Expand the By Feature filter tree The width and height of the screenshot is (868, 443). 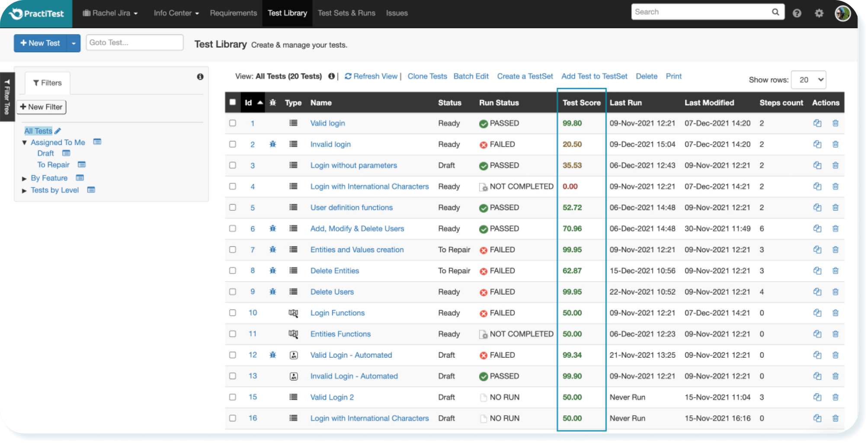[25, 179]
